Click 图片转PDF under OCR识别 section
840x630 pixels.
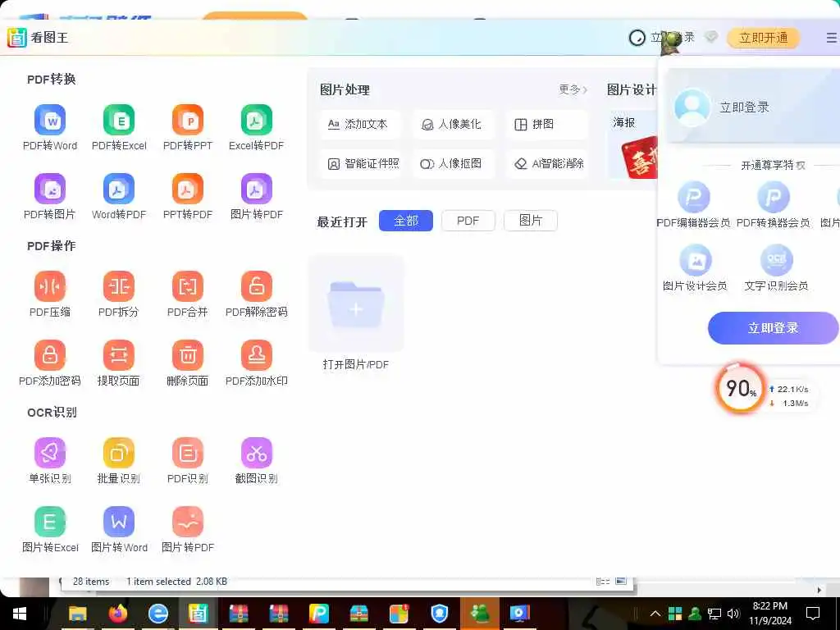tap(188, 529)
